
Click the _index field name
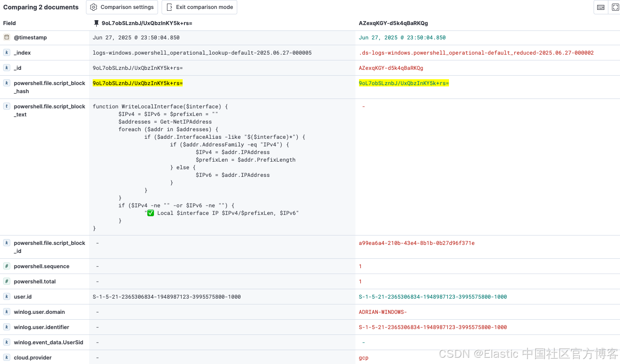tap(22, 53)
